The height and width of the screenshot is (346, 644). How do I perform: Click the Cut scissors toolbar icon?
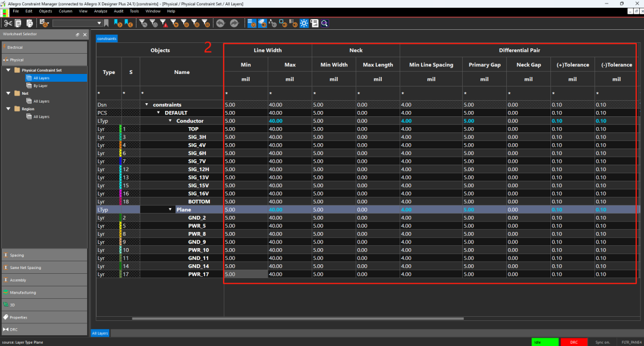click(x=8, y=23)
